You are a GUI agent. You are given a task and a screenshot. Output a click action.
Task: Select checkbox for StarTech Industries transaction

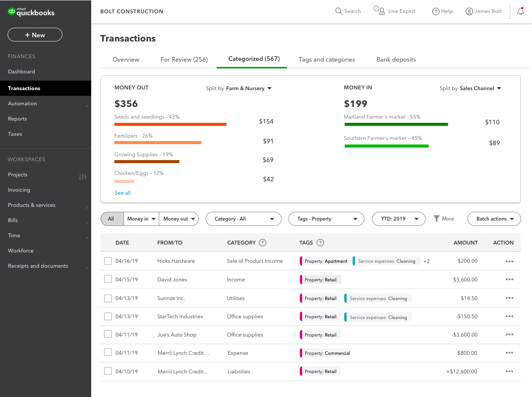108,316
